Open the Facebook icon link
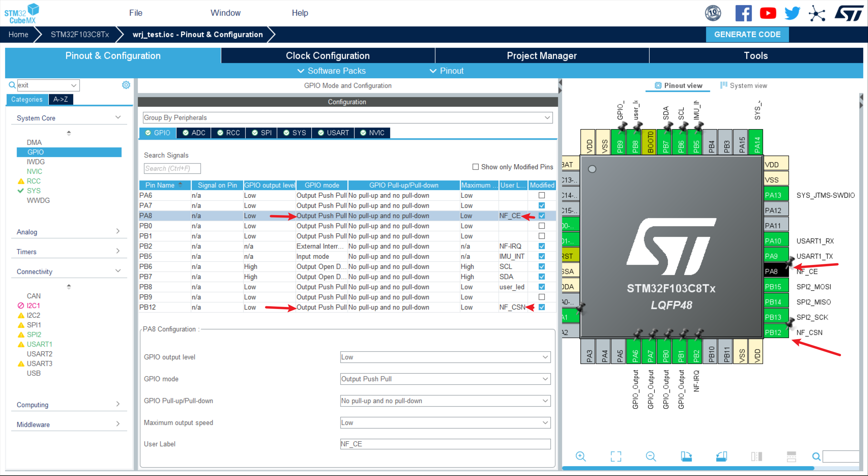Viewport: 868px width, 476px height. (x=744, y=13)
